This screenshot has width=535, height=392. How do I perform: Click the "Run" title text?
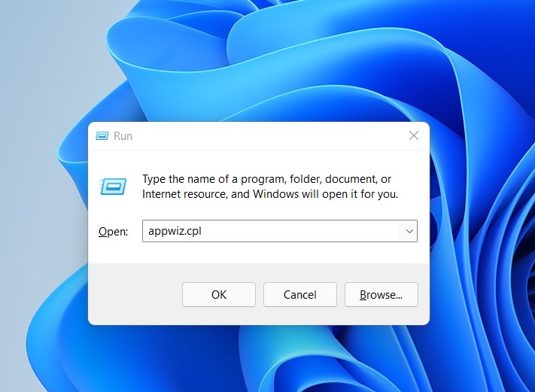coord(123,136)
